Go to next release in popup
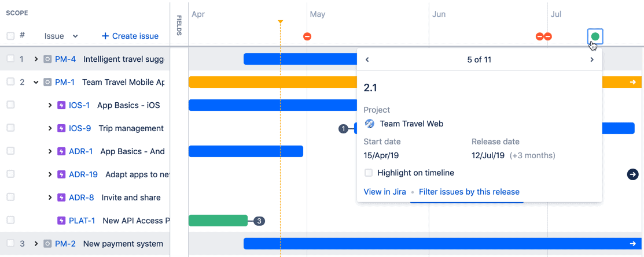Image resolution: width=644 pixels, height=257 pixels. click(591, 59)
